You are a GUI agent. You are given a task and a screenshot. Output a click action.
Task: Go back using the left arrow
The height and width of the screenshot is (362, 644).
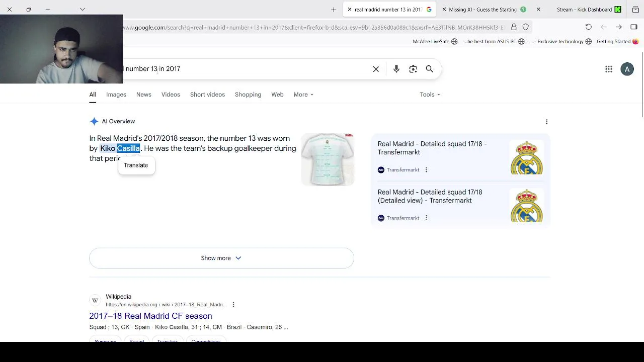(604, 27)
